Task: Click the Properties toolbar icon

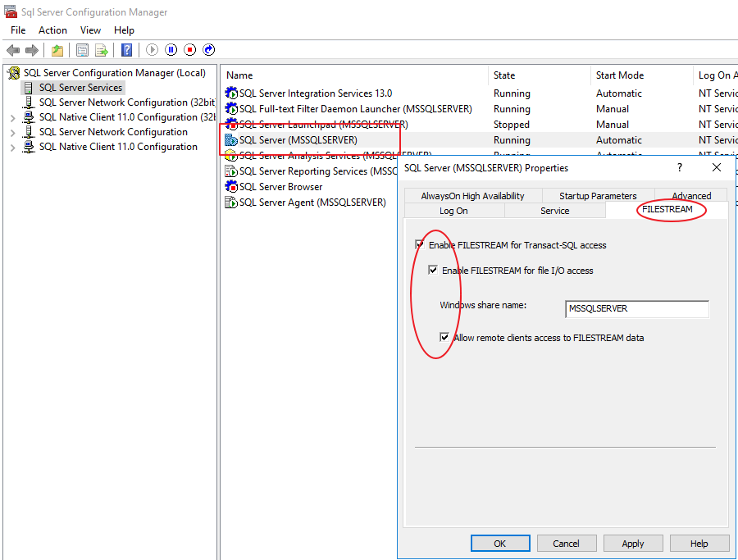Action: tap(82, 50)
